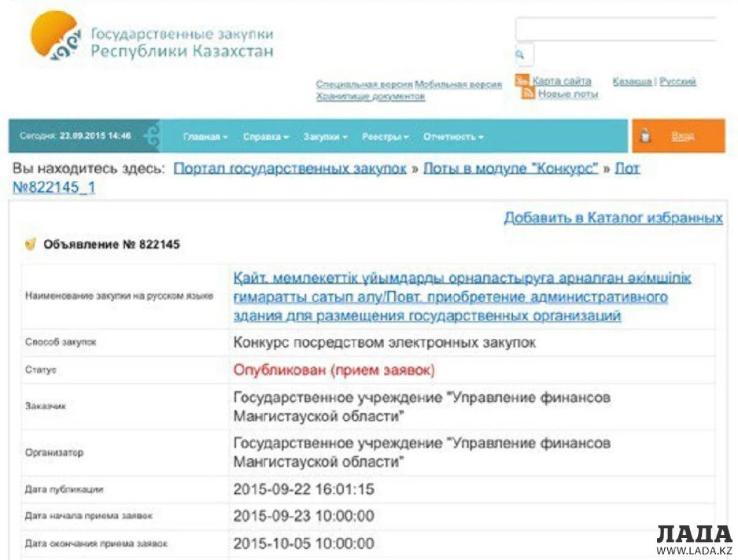The image size is (738, 560).
Task: Select Главная in the navigation bar
Action: point(204,136)
